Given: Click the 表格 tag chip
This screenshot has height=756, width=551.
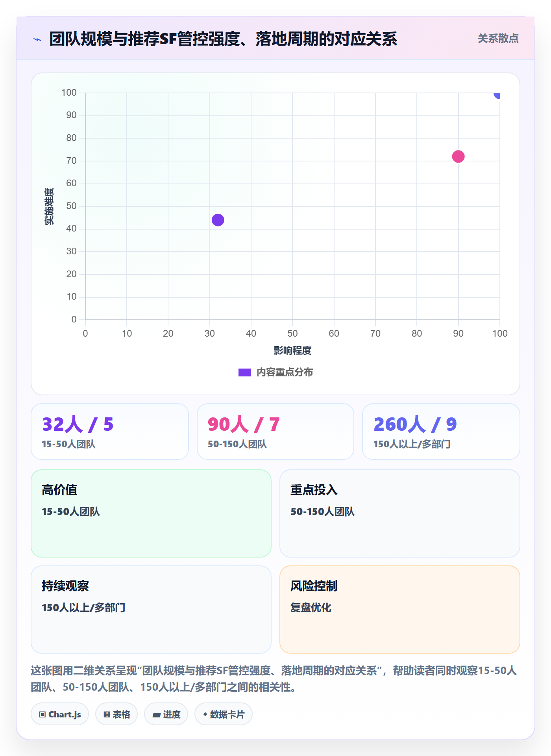Looking at the screenshot, I should (116, 714).
